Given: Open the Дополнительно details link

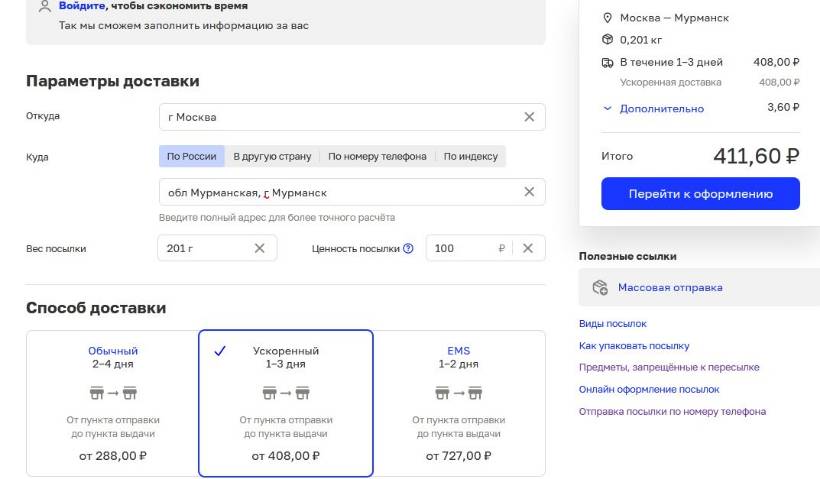Looking at the screenshot, I should [662, 109].
